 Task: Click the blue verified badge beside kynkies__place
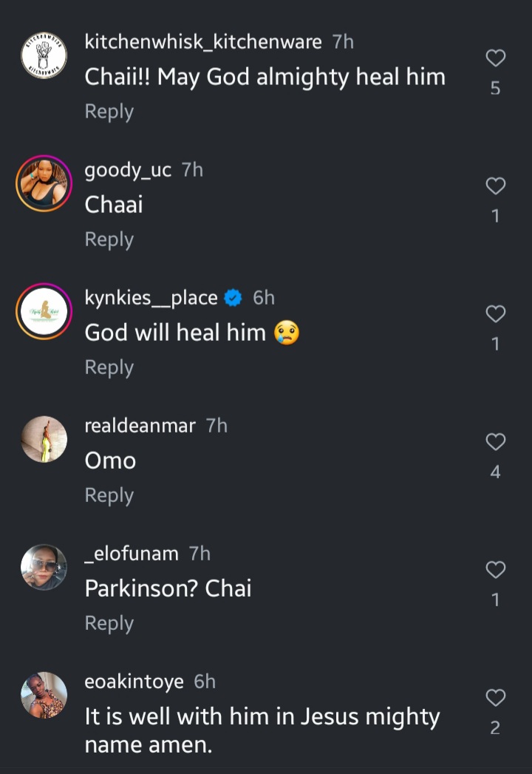pyautogui.click(x=233, y=298)
